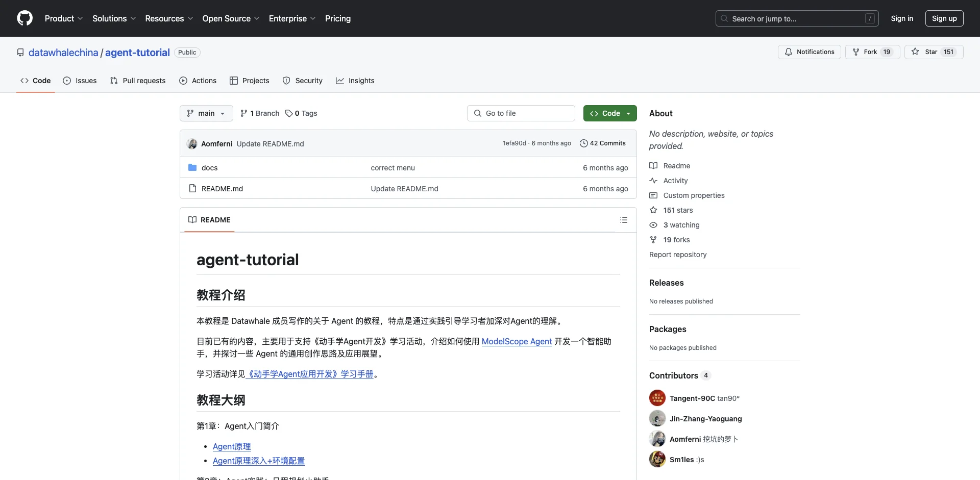The width and height of the screenshot is (980, 480).
Task: Open Aomferni contributor profile in sidebar
Action: pyautogui.click(x=685, y=439)
